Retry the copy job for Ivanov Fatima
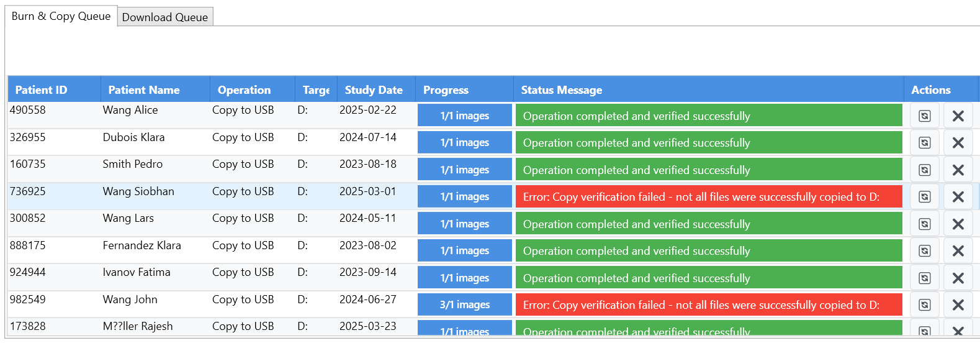The image size is (980, 343). point(925,278)
